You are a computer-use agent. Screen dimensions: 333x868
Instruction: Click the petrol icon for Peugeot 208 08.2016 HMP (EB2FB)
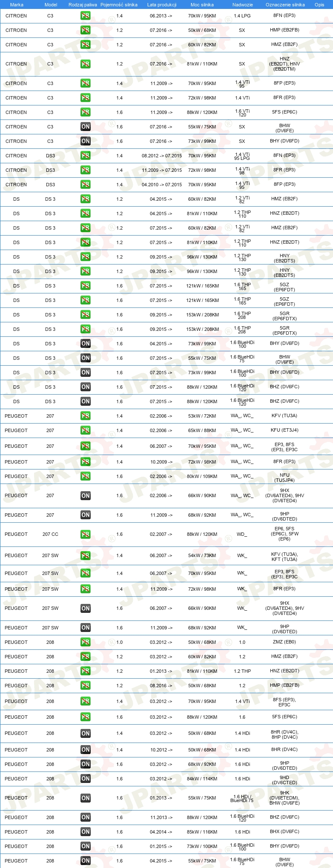85,686
